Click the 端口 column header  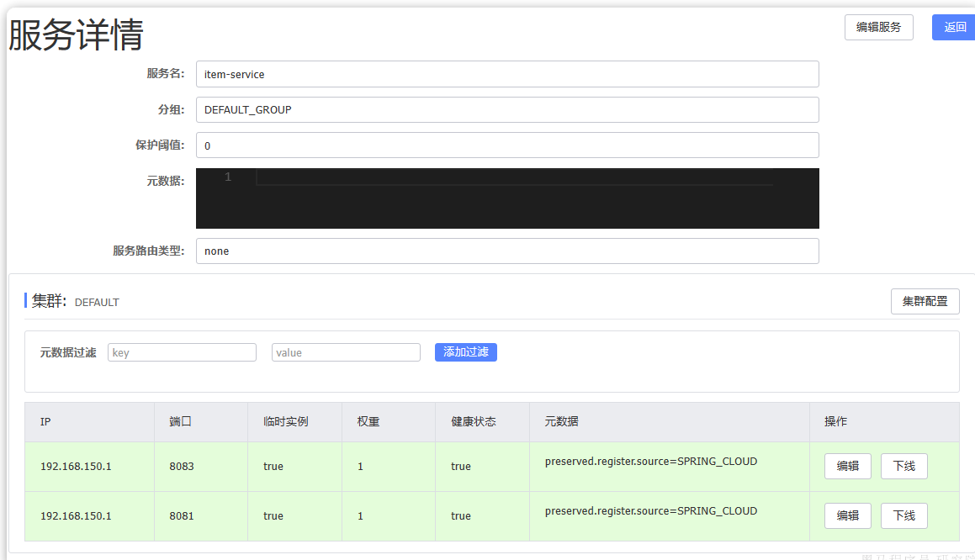click(x=180, y=421)
